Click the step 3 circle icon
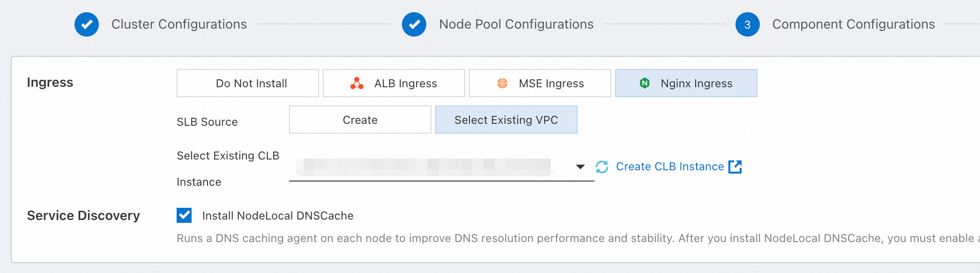980x273 pixels. click(x=747, y=24)
